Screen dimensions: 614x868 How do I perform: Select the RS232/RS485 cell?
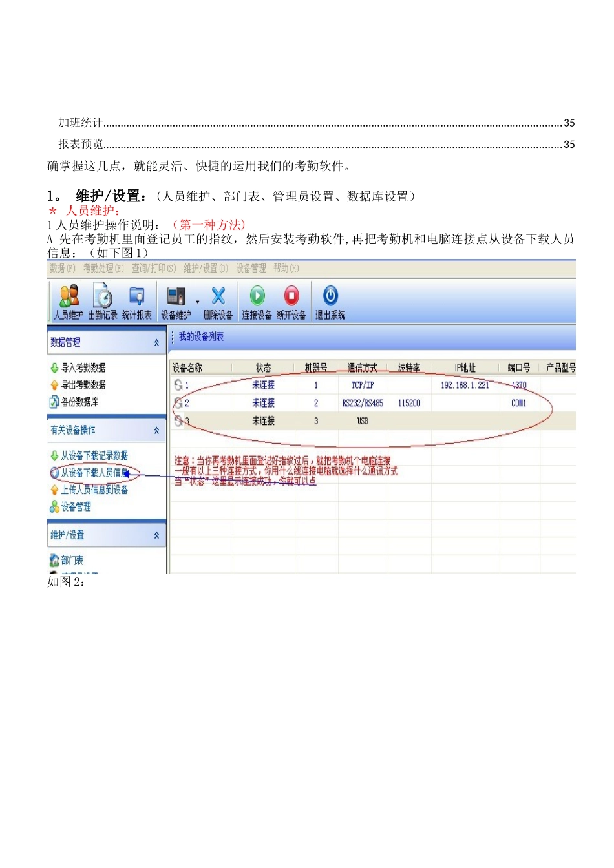point(363,403)
